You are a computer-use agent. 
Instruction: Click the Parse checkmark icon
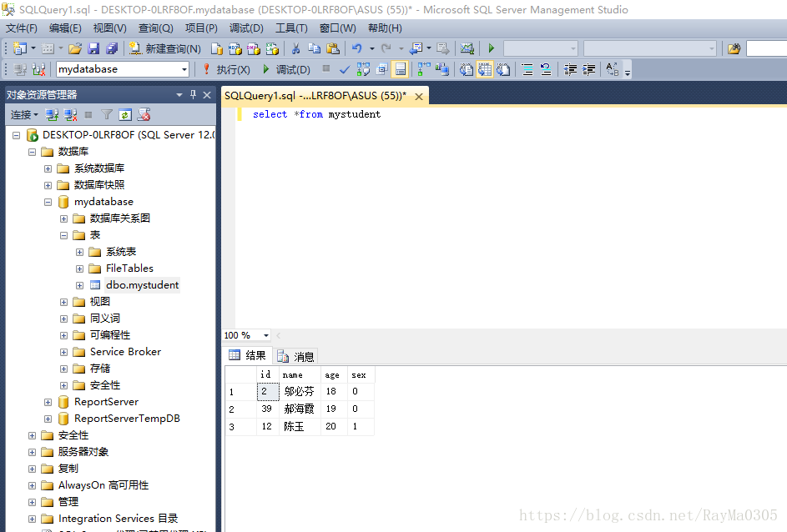[345, 70]
